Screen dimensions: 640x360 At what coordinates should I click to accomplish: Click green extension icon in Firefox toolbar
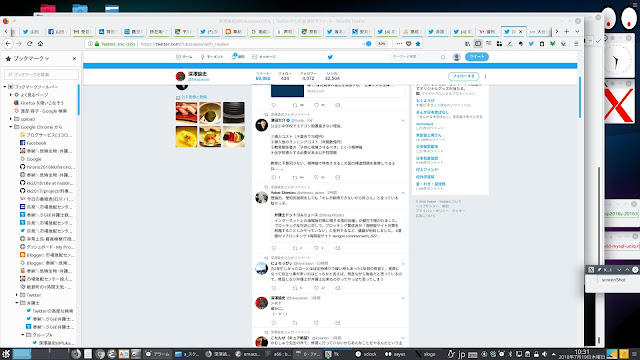552,43
